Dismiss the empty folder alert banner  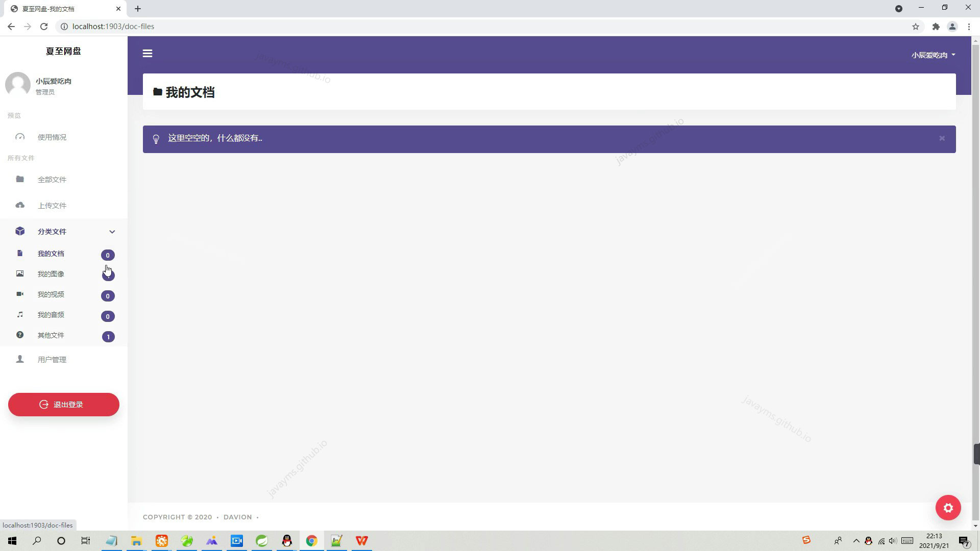(942, 138)
